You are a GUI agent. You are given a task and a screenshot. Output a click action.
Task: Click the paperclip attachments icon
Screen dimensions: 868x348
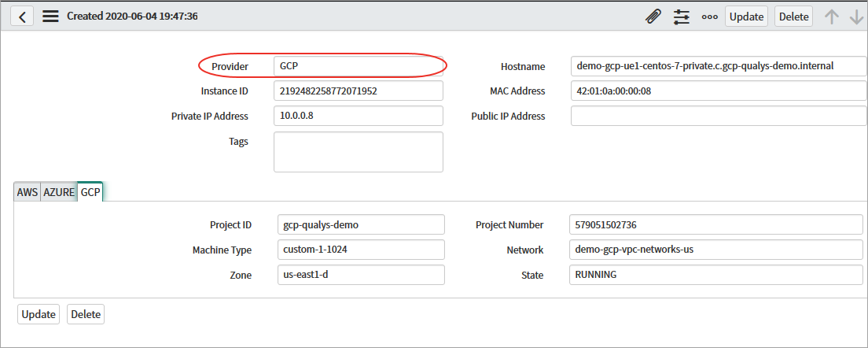(653, 17)
